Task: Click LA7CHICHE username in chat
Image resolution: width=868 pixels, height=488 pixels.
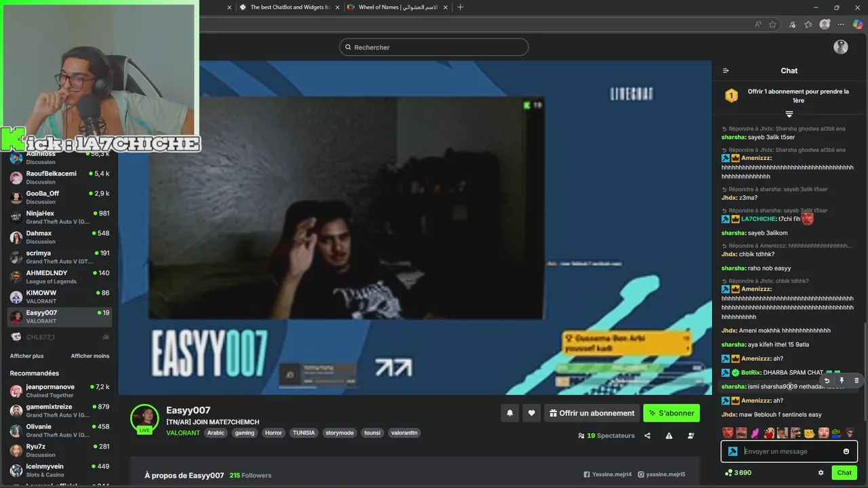Action: click(x=758, y=219)
